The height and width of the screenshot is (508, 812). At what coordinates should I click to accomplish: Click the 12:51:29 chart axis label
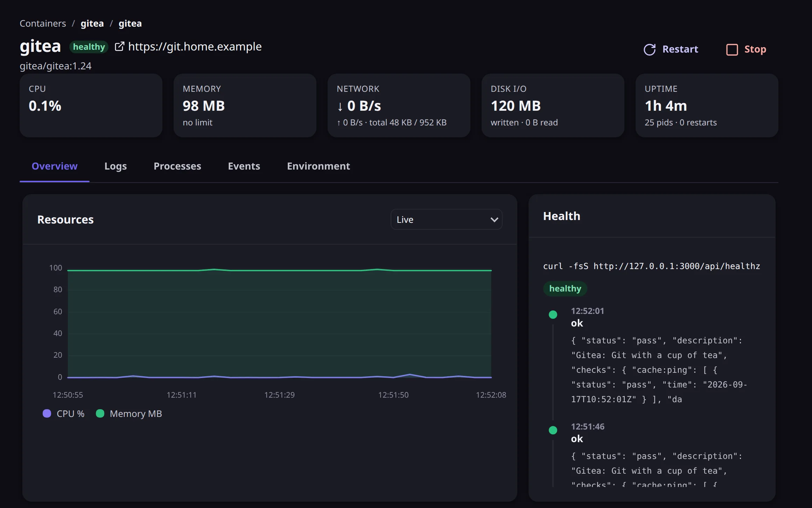coord(279,395)
